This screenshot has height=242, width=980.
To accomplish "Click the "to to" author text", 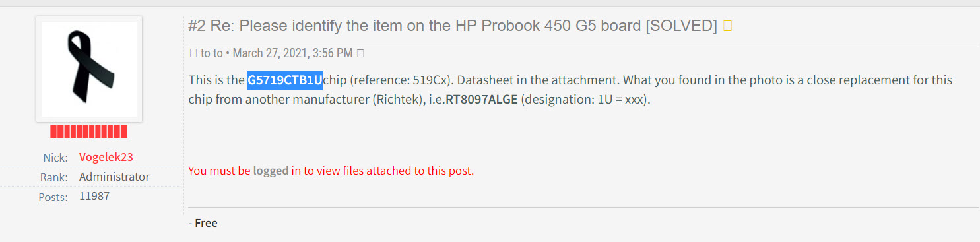I will (211, 53).
